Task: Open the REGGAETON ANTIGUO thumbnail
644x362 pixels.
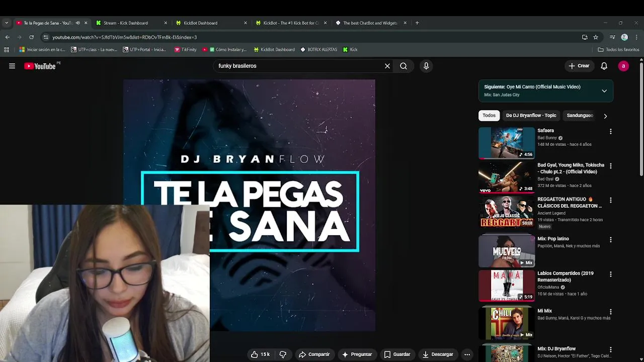Action: coord(506,212)
